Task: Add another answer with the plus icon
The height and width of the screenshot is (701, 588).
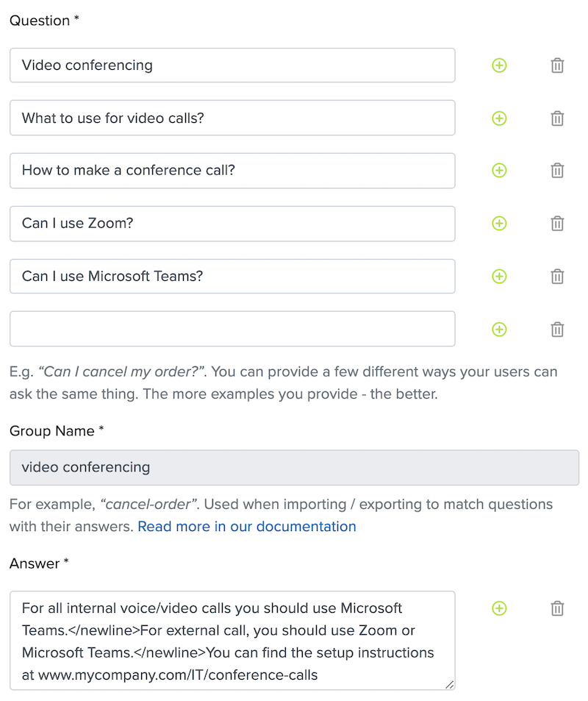Action: 499,608
